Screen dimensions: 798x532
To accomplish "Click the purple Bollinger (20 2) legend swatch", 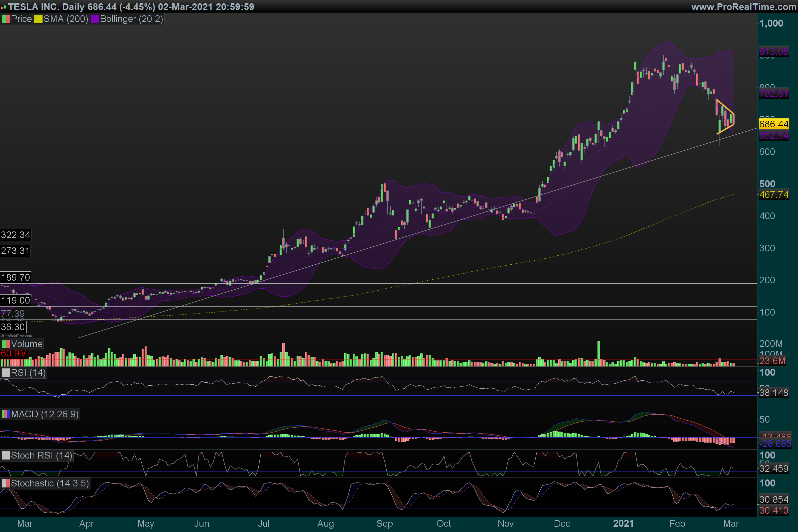I will [x=95, y=19].
